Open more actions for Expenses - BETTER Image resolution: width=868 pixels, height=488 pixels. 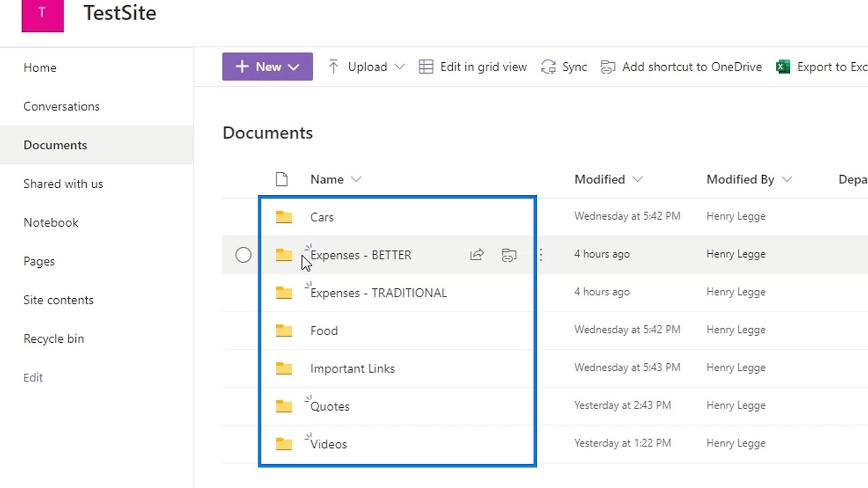[541, 255]
